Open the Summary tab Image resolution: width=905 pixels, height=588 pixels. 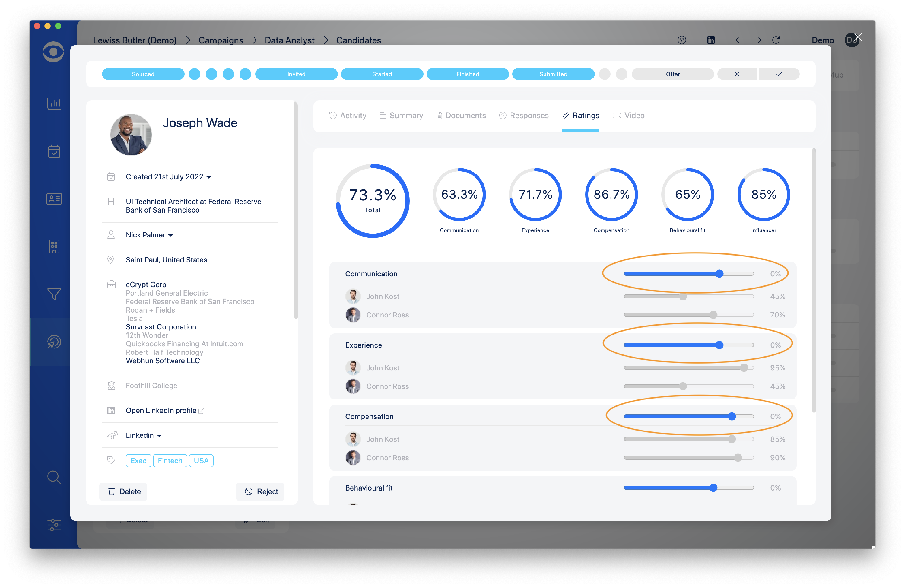coord(406,115)
